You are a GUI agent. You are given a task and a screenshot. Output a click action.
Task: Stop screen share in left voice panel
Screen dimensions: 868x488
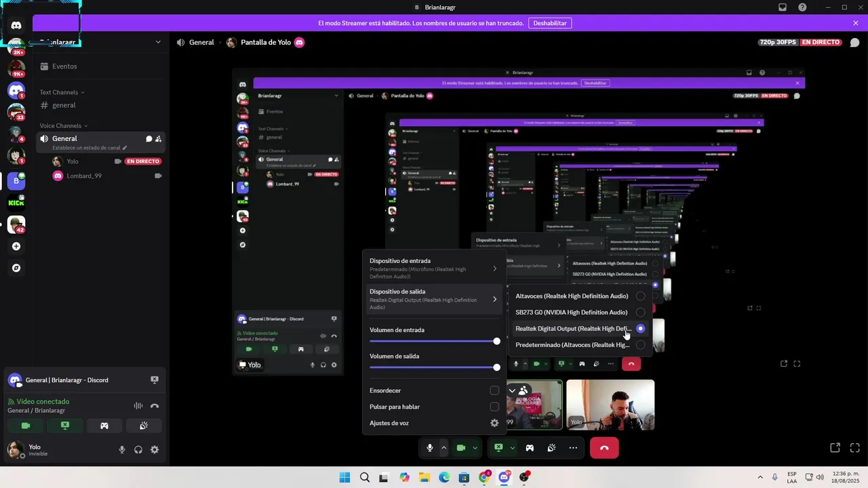(x=65, y=426)
